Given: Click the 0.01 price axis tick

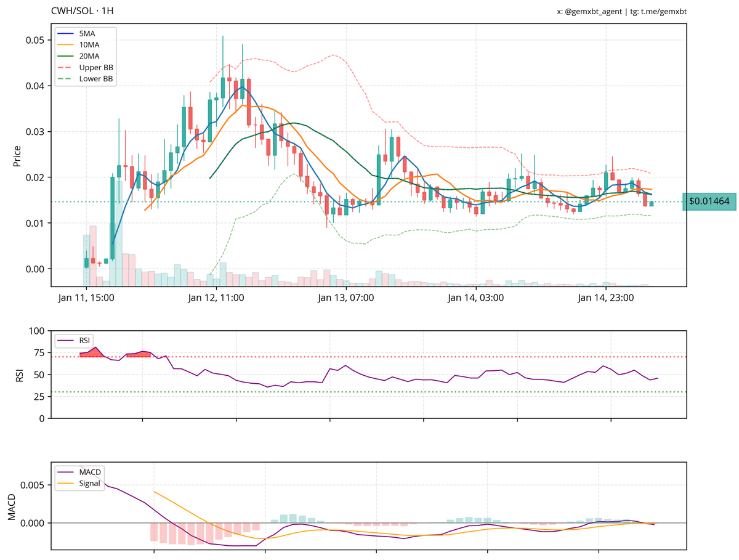Looking at the screenshot, I should click(x=36, y=223).
